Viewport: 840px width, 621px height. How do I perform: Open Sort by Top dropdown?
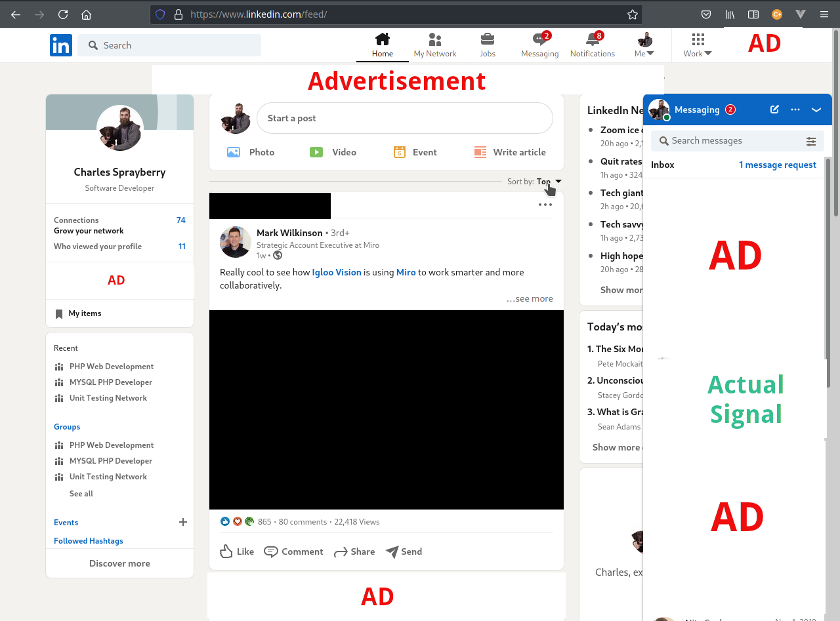coord(549,182)
